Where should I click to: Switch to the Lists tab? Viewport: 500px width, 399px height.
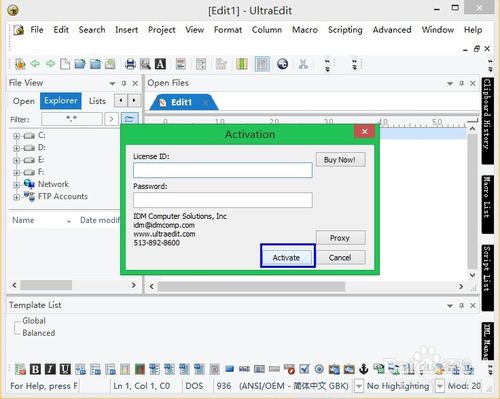(97, 101)
